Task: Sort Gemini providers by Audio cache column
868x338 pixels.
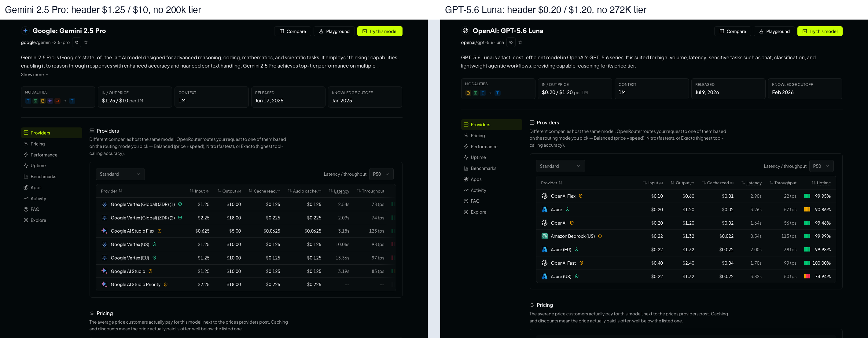Action: pyautogui.click(x=304, y=191)
